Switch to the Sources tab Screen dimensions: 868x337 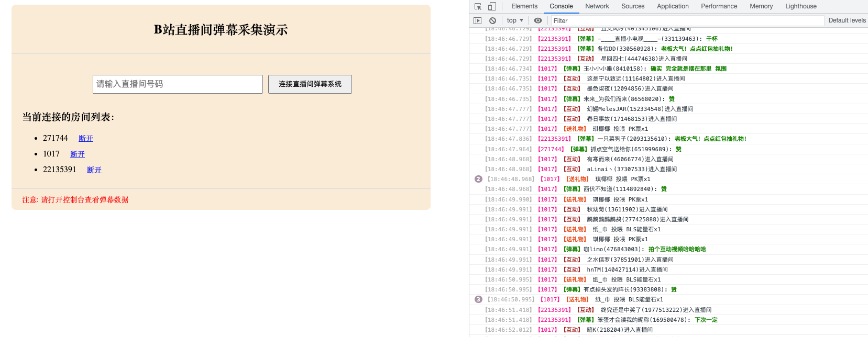tap(633, 6)
